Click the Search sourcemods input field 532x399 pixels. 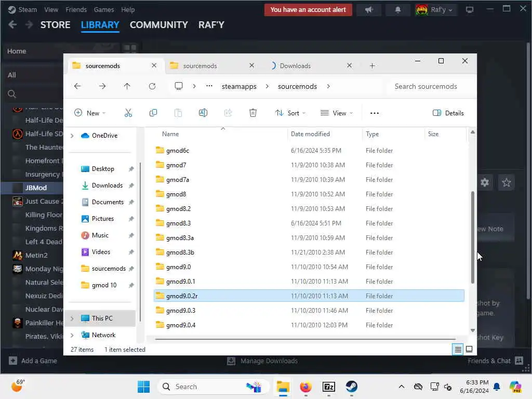coord(431,87)
